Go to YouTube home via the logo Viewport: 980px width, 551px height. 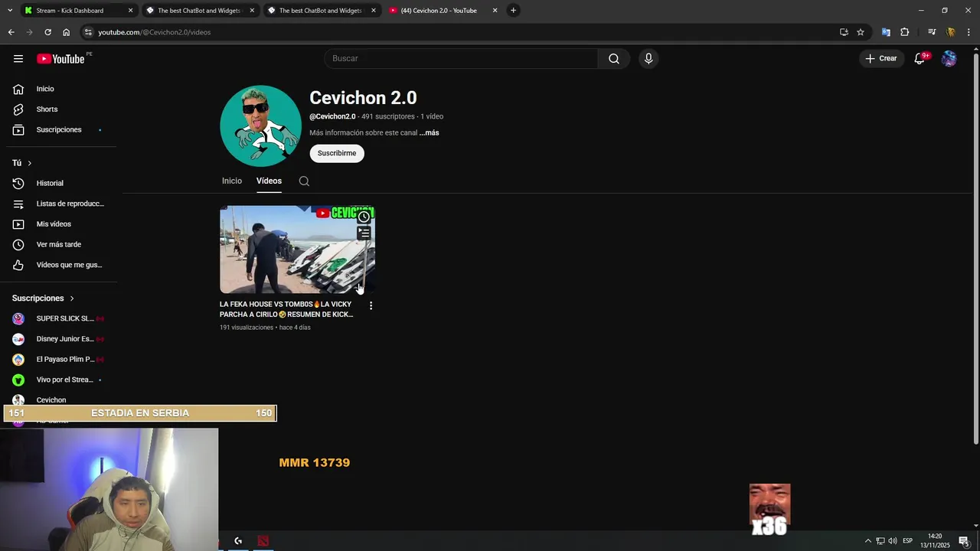click(x=60, y=59)
